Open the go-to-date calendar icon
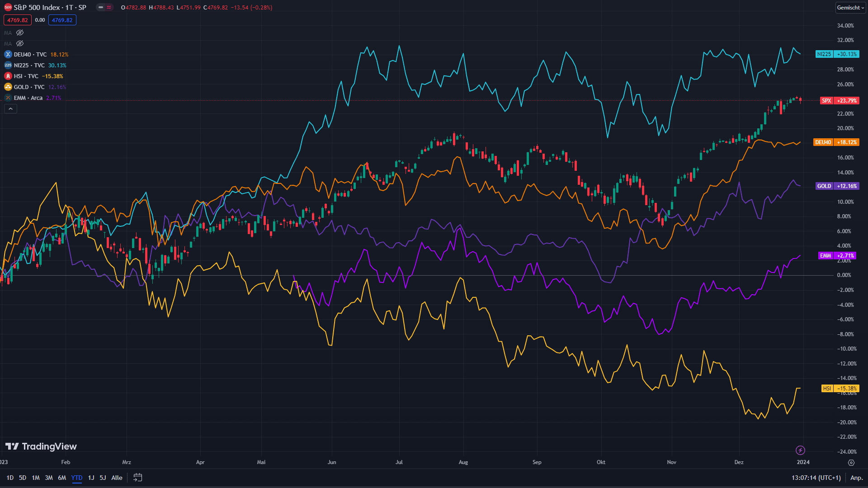868x488 pixels. pyautogui.click(x=138, y=478)
